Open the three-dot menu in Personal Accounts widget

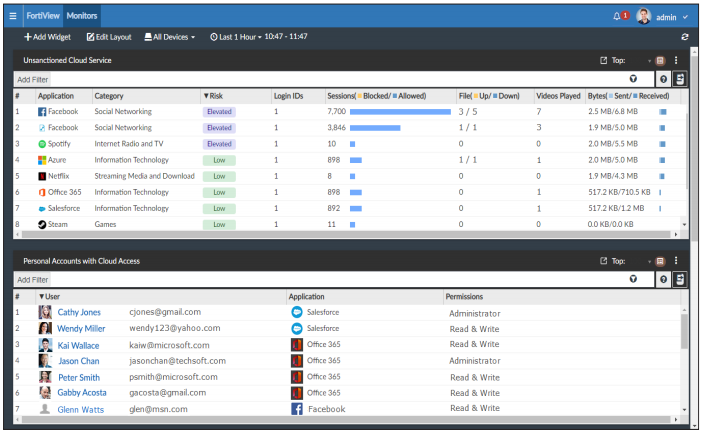[x=676, y=261]
